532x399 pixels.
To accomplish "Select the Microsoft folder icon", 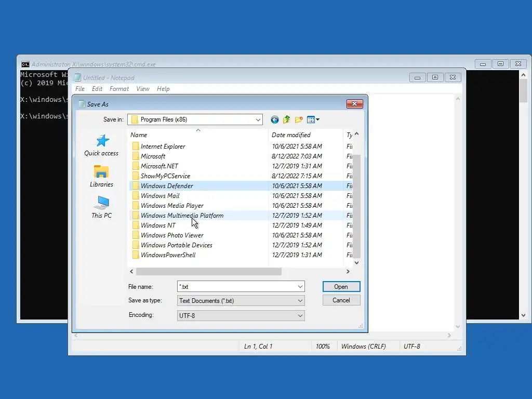I will (136, 156).
